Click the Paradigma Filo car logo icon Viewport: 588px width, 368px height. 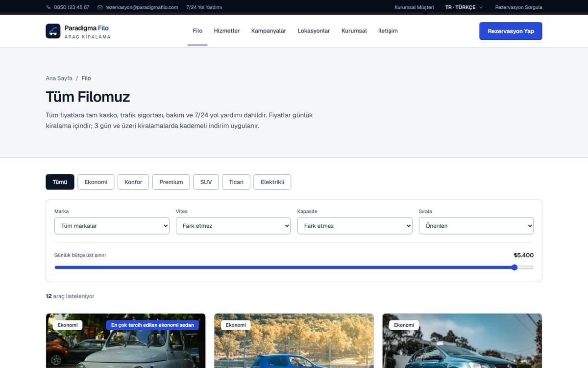pos(53,31)
